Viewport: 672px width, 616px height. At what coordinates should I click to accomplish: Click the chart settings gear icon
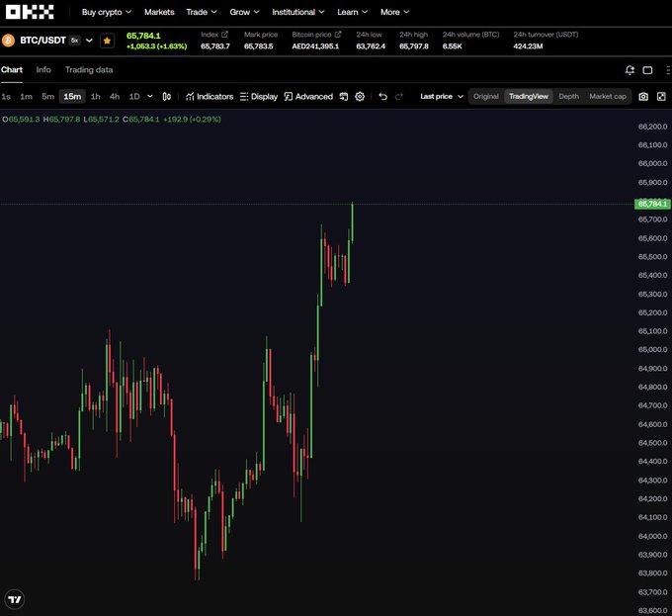tap(360, 97)
